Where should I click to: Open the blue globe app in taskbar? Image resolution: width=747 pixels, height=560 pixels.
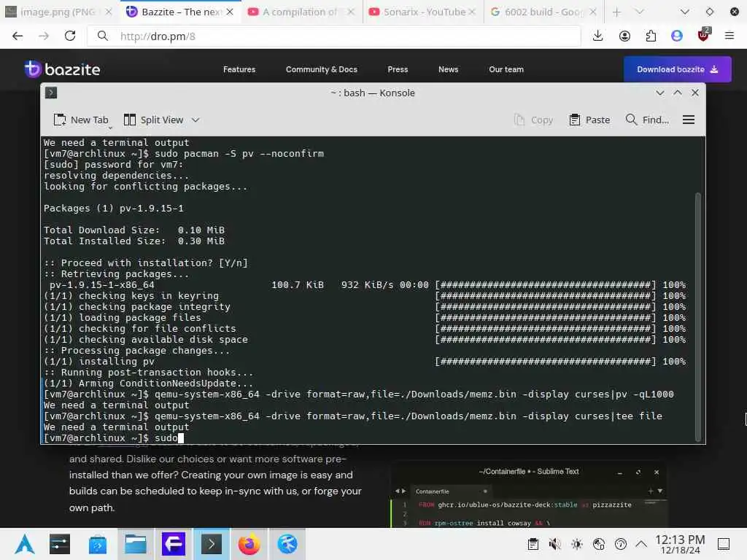pos(287,544)
